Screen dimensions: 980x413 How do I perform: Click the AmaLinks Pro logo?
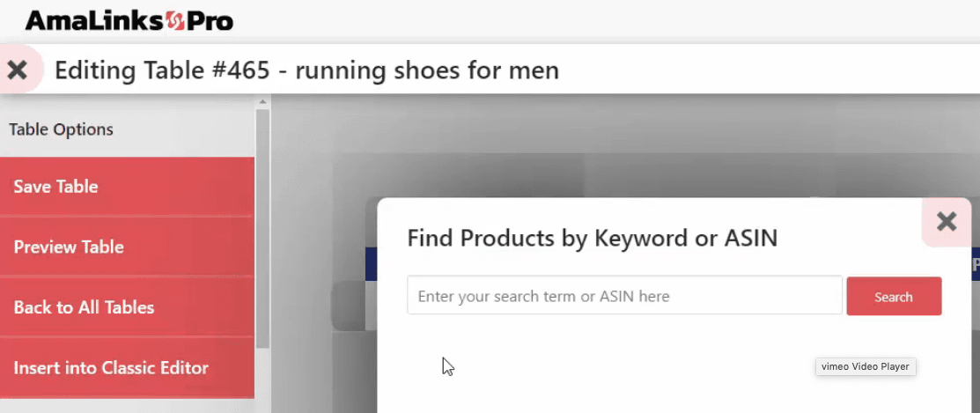129,19
